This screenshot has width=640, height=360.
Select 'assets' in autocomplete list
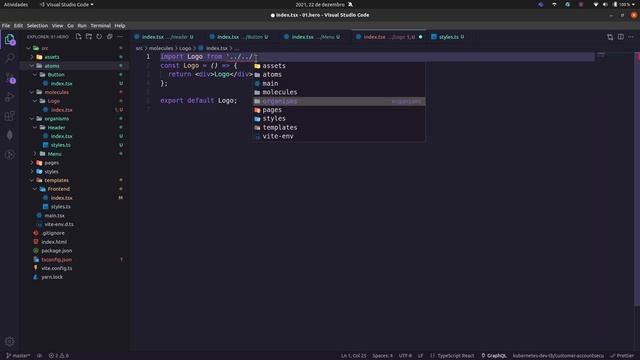coord(339,66)
